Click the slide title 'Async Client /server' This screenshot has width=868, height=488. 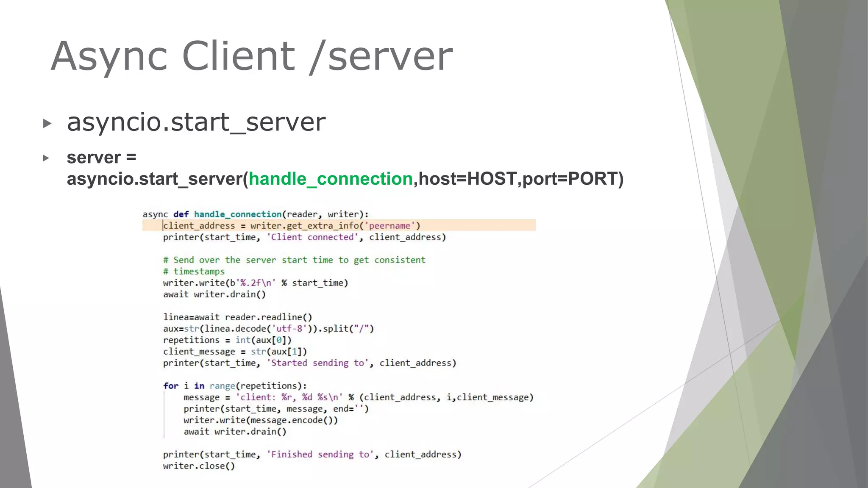pos(252,57)
